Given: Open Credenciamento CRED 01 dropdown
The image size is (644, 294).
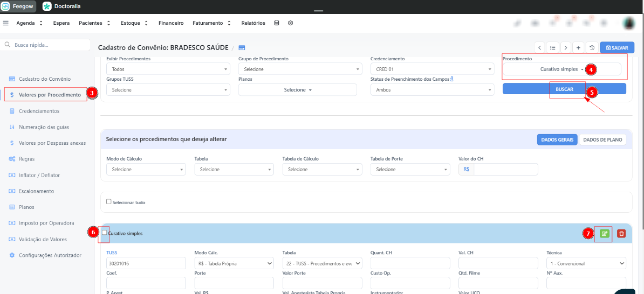Looking at the screenshot, I should click(x=432, y=69).
